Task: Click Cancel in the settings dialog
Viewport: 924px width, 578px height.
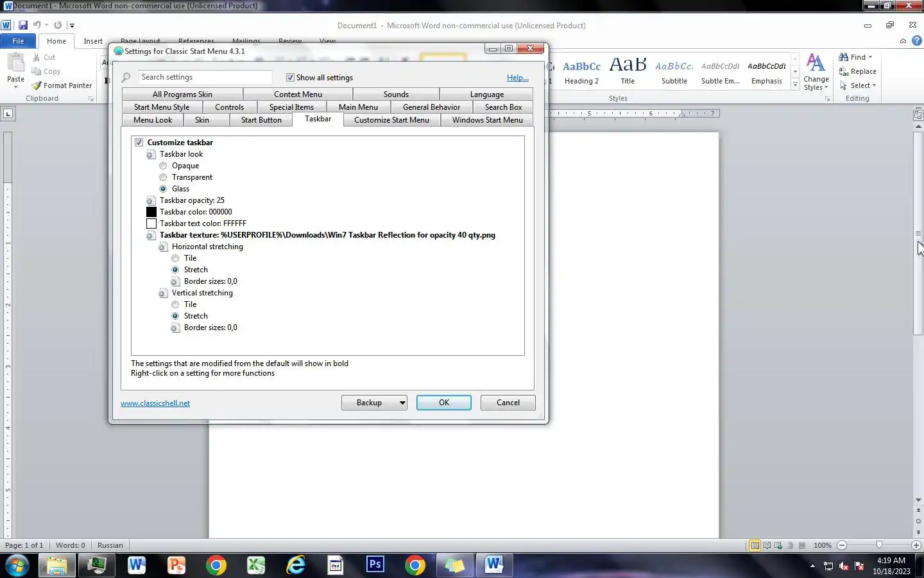Action: 508,403
